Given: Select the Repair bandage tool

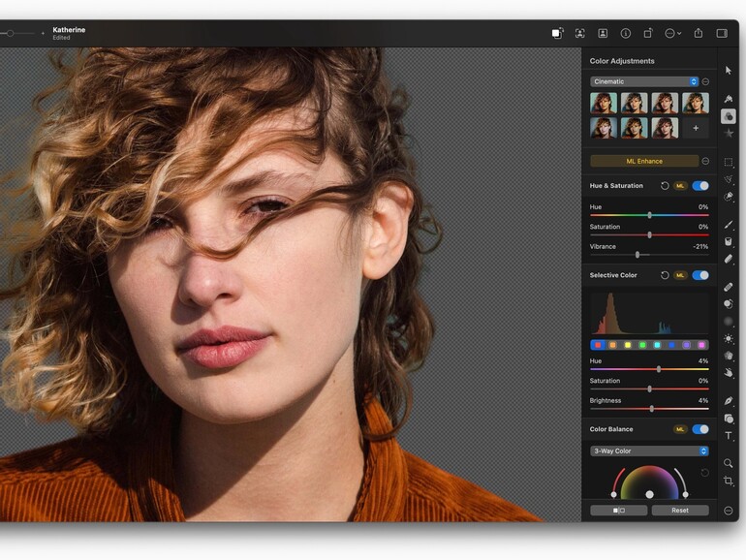Looking at the screenshot, I should pos(728,287).
